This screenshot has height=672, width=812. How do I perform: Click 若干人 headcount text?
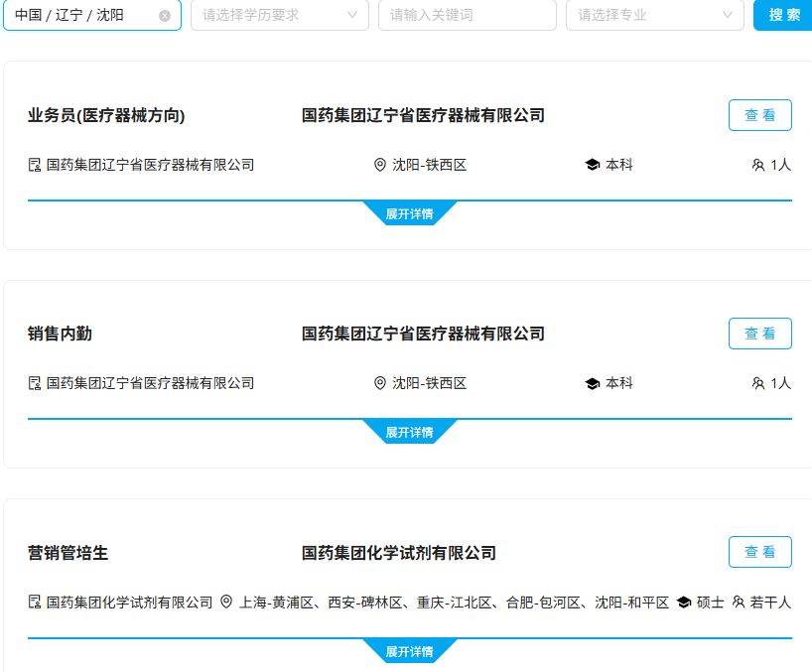click(771, 603)
